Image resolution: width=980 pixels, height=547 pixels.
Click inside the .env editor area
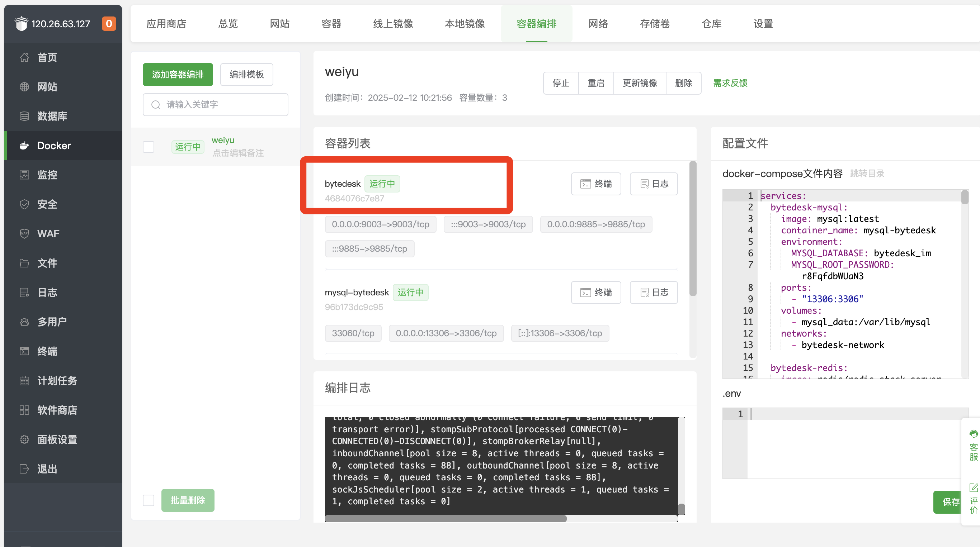(845, 443)
